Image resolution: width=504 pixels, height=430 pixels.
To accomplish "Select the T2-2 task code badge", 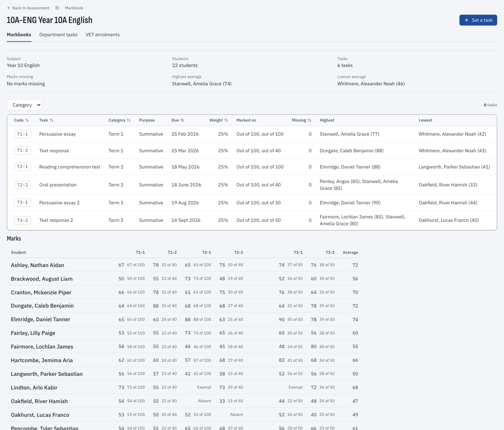I will (23, 185).
